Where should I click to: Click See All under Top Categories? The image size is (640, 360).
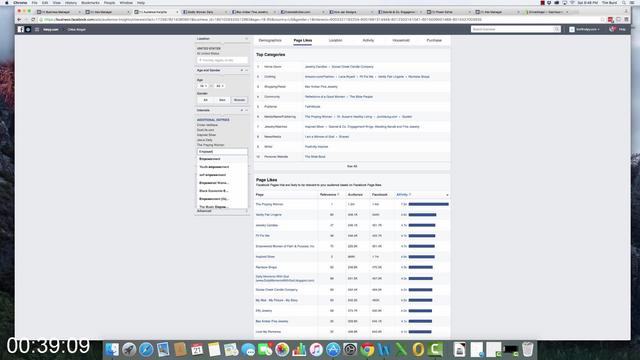click(x=352, y=166)
